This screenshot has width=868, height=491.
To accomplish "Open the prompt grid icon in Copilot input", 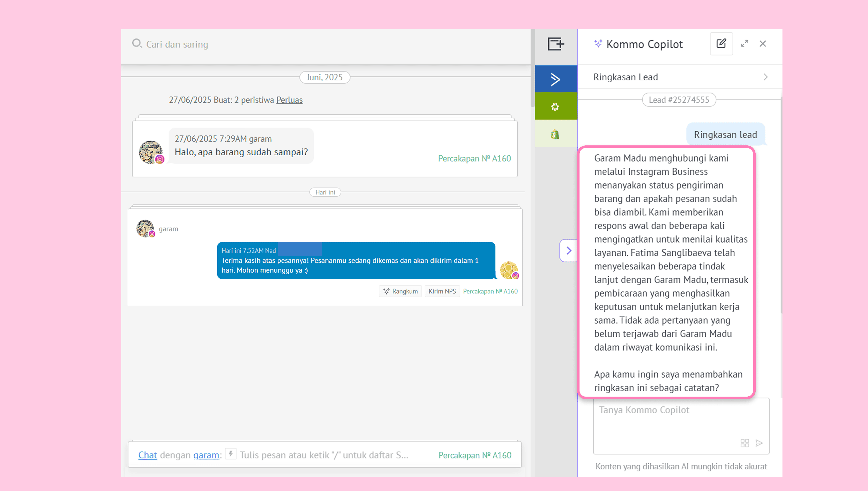I will 745,443.
